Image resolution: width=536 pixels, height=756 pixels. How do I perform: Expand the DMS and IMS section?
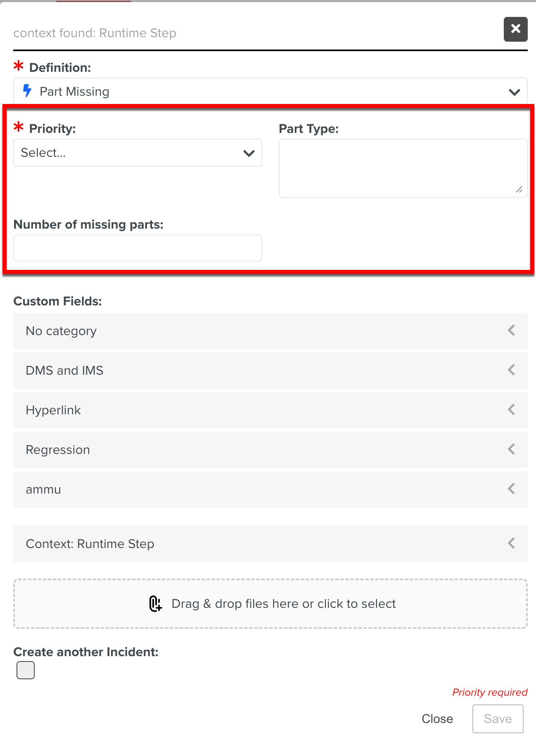(x=511, y=370)
